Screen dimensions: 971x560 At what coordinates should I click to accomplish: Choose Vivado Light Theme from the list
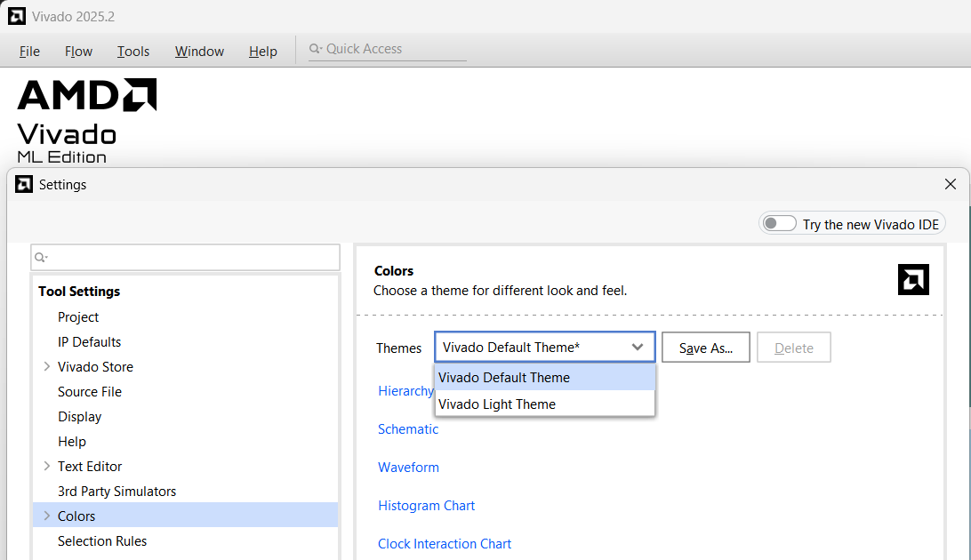(x=545, y=404)
